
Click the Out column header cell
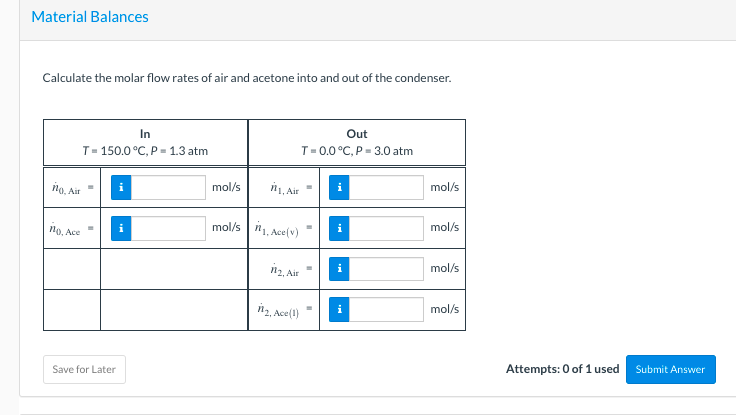click(x=356, y=142)
